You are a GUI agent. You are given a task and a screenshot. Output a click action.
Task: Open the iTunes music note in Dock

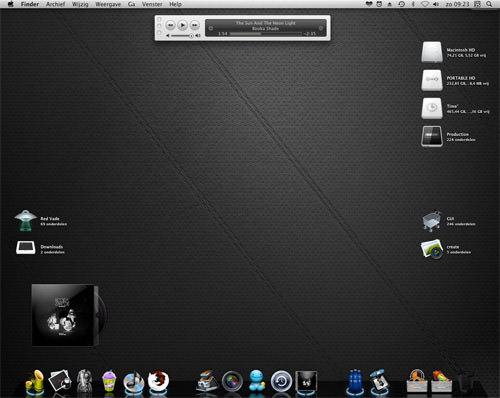click(133, 381)
